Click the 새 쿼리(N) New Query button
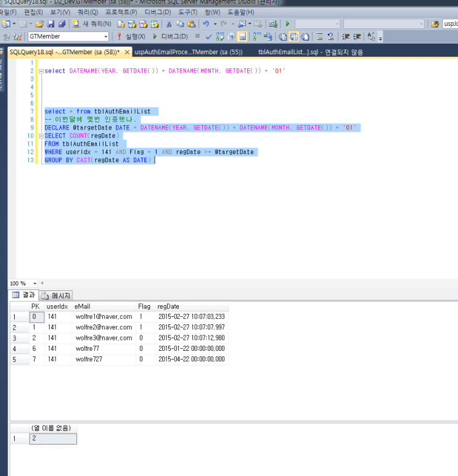The height and width of the screenshot is (476, 458). point(92,23)
